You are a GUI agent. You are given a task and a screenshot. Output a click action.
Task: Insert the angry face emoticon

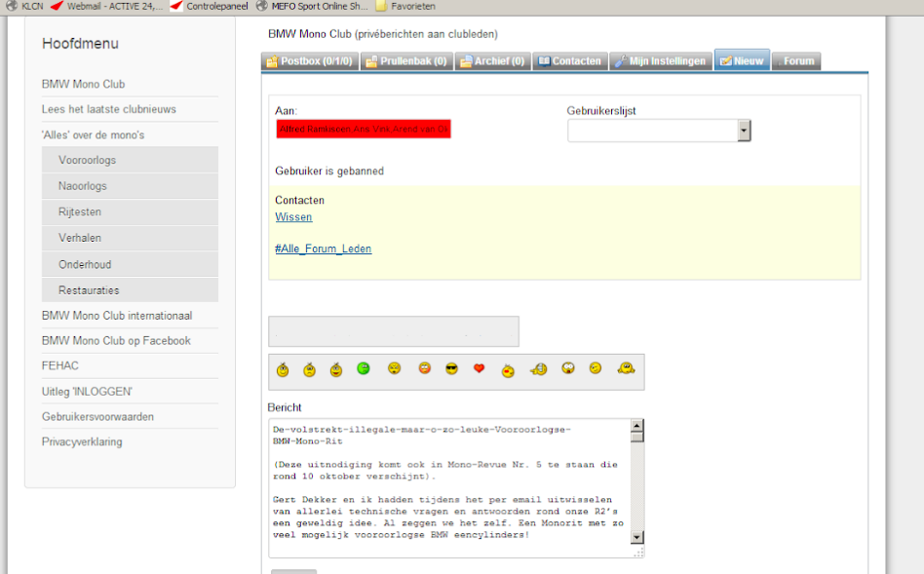point(394,368)
